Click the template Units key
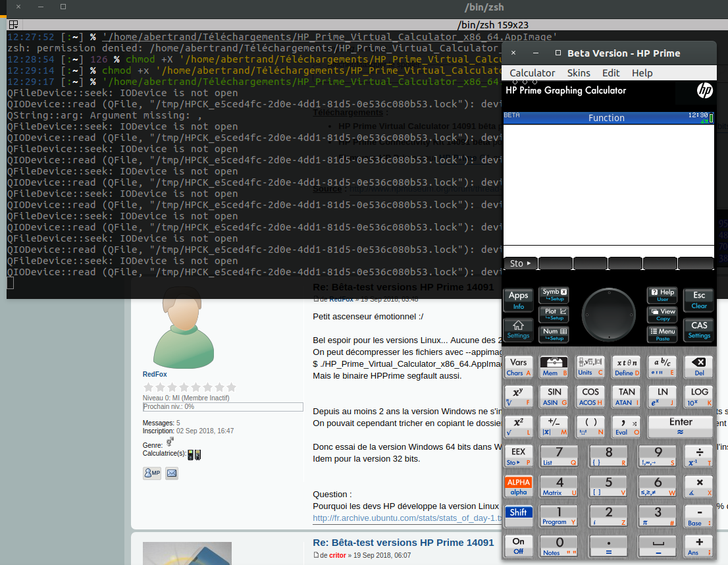 click(x=590, y=367)
